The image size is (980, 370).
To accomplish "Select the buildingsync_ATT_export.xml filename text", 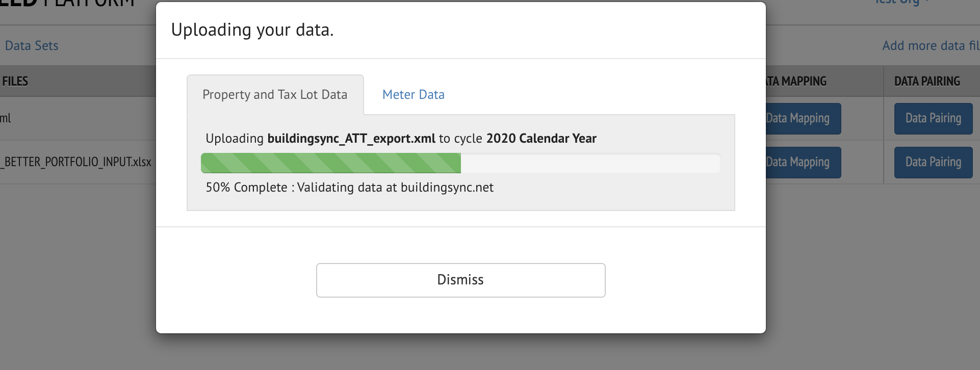I will tap(350, 138).
